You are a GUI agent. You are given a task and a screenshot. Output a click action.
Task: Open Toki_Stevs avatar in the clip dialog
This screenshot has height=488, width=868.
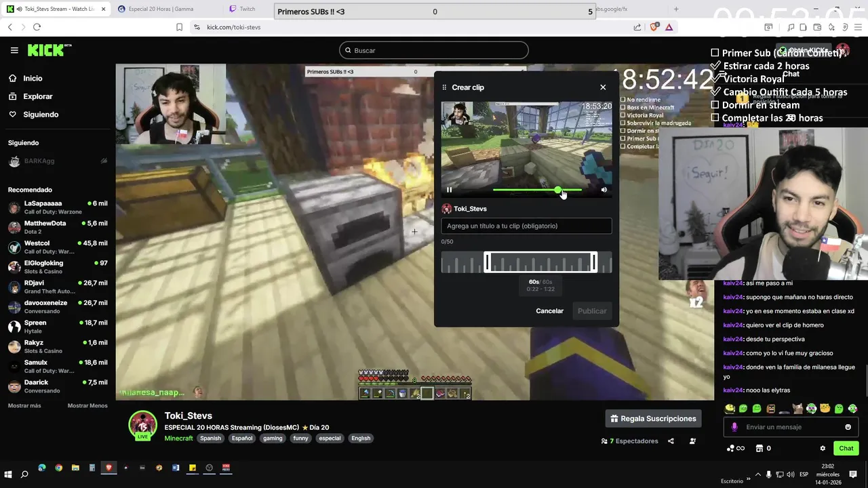pyautogui.click(x=446, y=209)
